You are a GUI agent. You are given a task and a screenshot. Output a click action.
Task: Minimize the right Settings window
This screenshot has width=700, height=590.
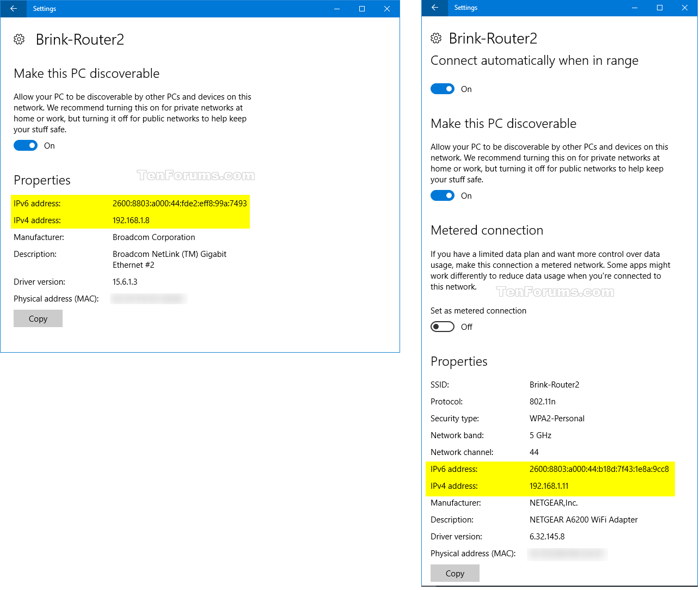point(635,8)
